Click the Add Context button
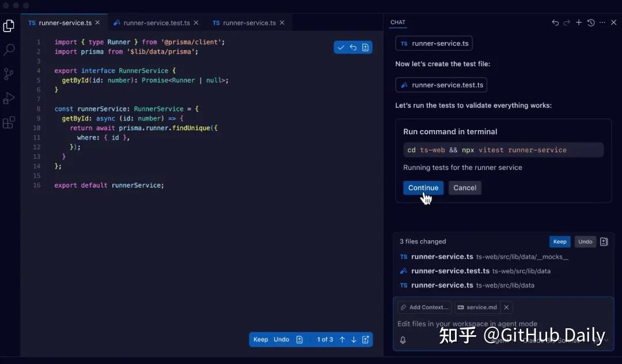622x364 pixels. (424, 308)
